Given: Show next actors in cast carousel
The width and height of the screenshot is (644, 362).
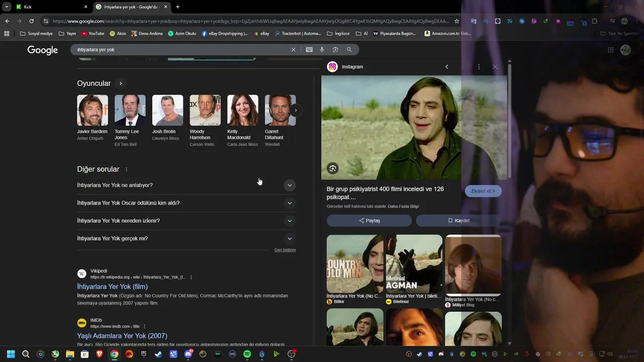Looking at the screenshot, I should point(295,110).
